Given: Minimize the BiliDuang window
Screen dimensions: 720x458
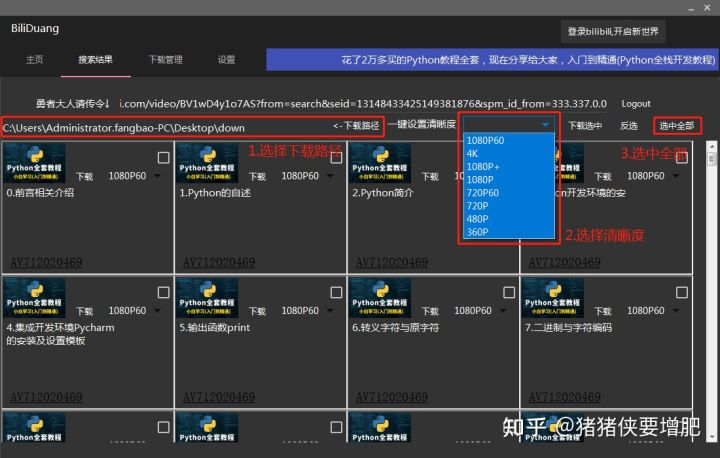Looking at the screenshot, I should click(691, 8).
